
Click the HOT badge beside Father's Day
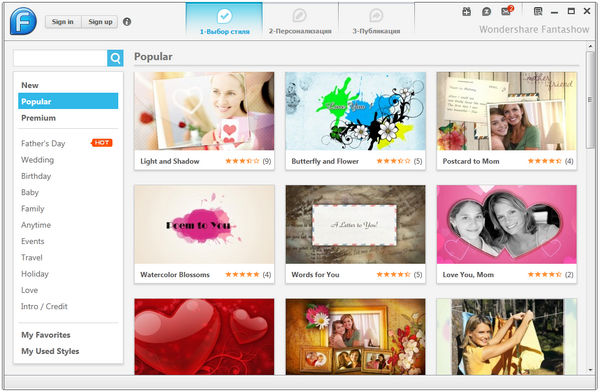click(102, 143)
